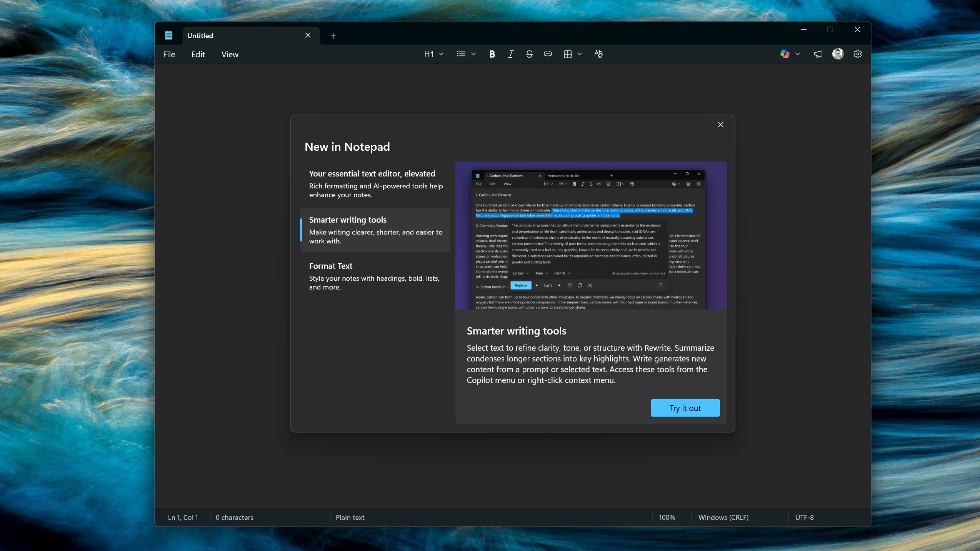Apply strikethrough formatting

coord(529,54)
